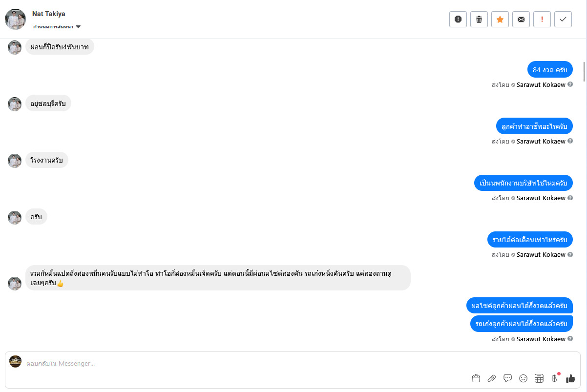Click Sarawut Kokaew under the last message
Screen dimensions: 587x392
tap(541, 339)
